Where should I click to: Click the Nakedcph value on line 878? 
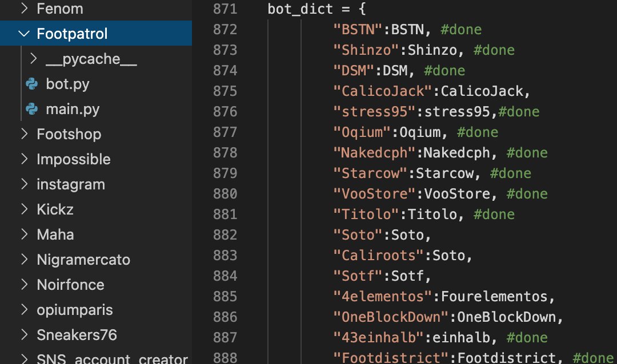pyautogui.click(x=456, y=152)
